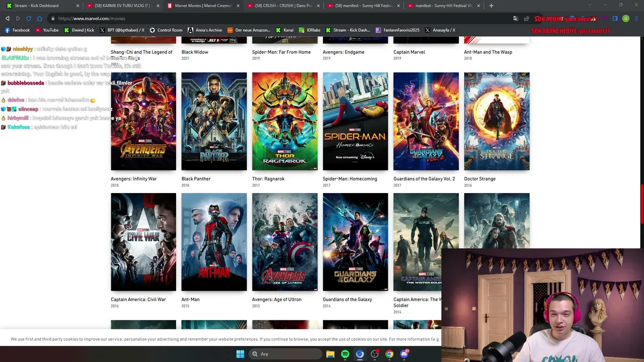Open the Kanal bookmark
Screen dimensions: 644x362
tap(284, 30)
